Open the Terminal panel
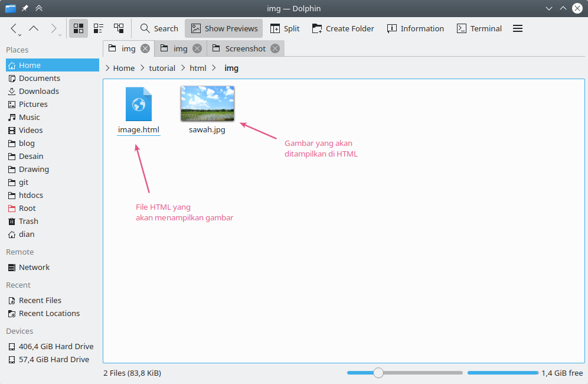Image resolution: width=588 pixels, height=384 pixels. coord(479,28)
